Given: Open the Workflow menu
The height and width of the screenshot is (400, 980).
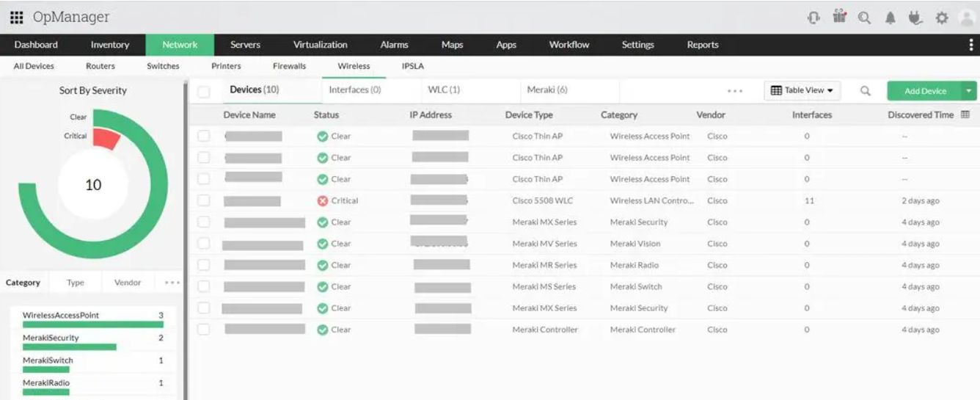Looking at the screenshot, I should point(569,45).
